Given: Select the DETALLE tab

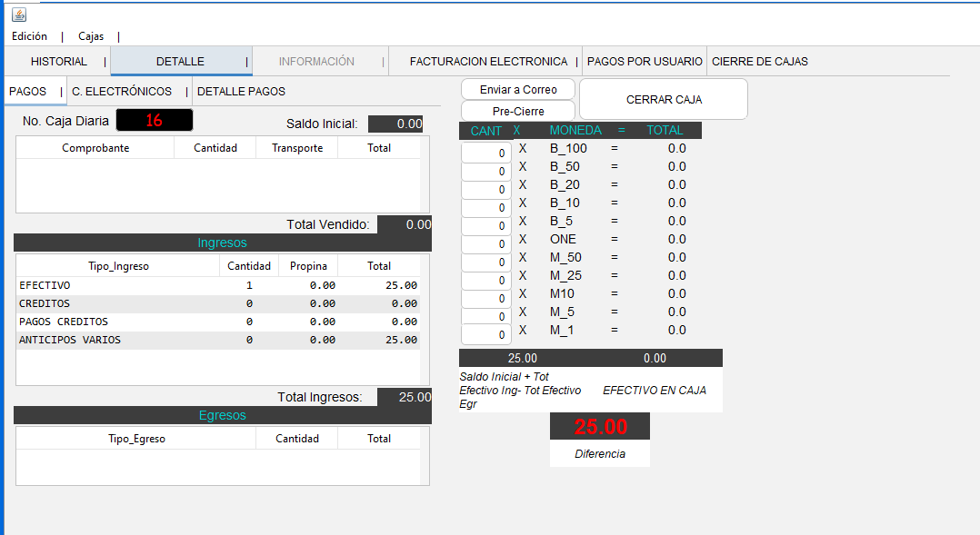Looking at the screenshot, I should (180, 62).
